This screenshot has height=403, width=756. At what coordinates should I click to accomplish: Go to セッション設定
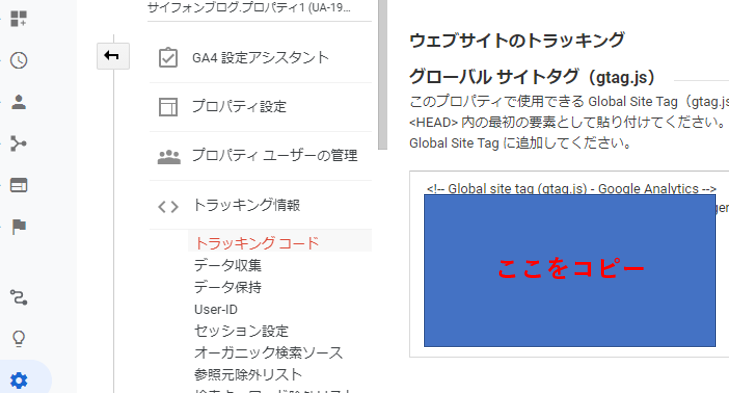click(x=241, y=331)
